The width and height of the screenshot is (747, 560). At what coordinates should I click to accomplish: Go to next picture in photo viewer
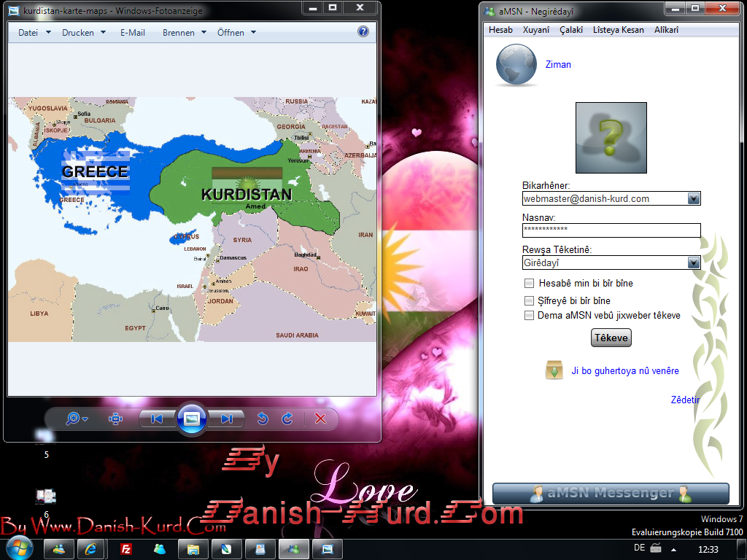click(227, 419)
